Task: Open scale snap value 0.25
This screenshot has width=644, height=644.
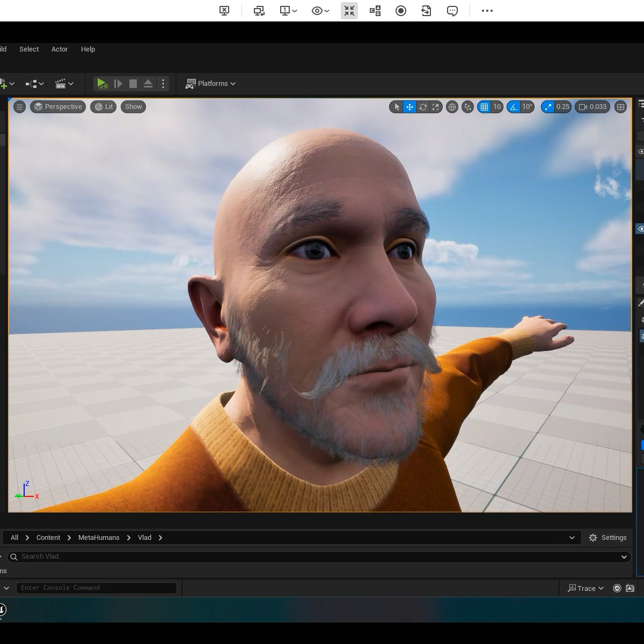Action: click(x=563, y=107)
